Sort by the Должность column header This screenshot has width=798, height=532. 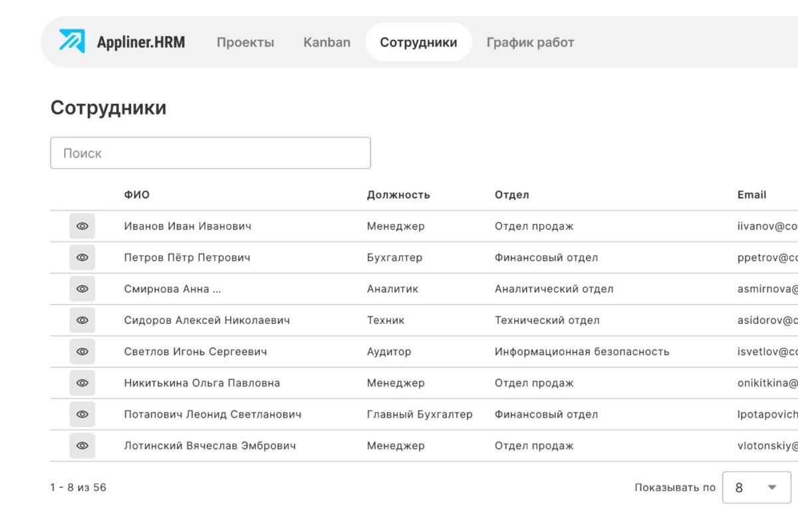point(398,195)
